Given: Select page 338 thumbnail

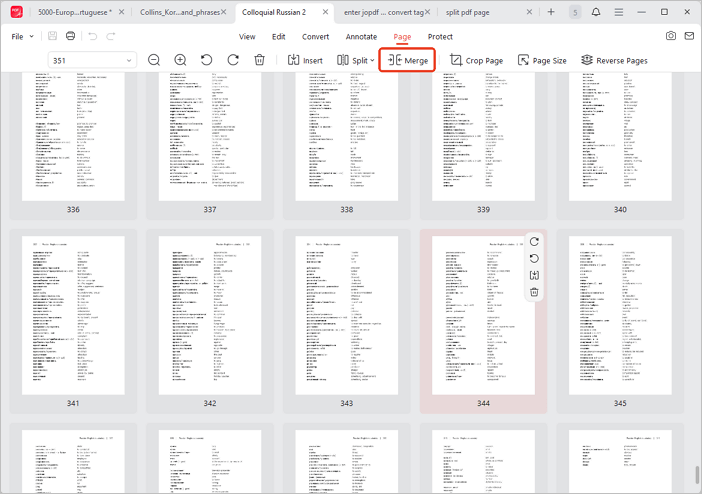Looking at the screenshot, I should [x=347, y=136].
